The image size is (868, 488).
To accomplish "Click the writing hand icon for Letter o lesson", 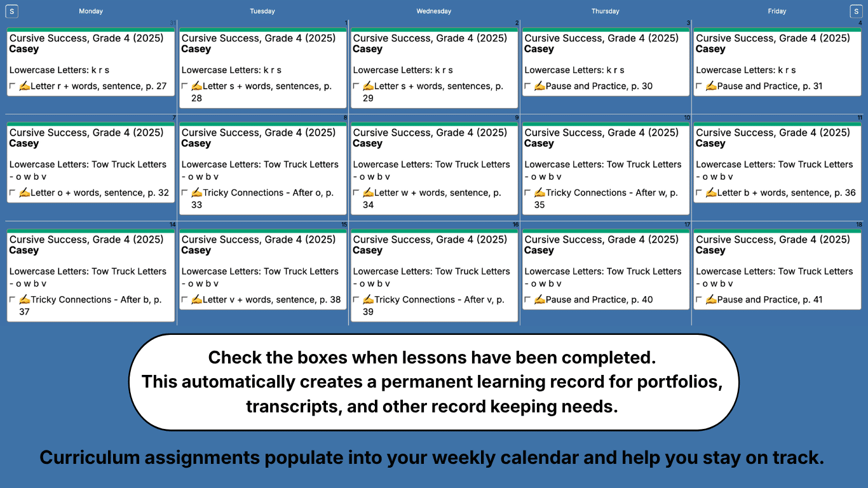I will tap(24, 193).
